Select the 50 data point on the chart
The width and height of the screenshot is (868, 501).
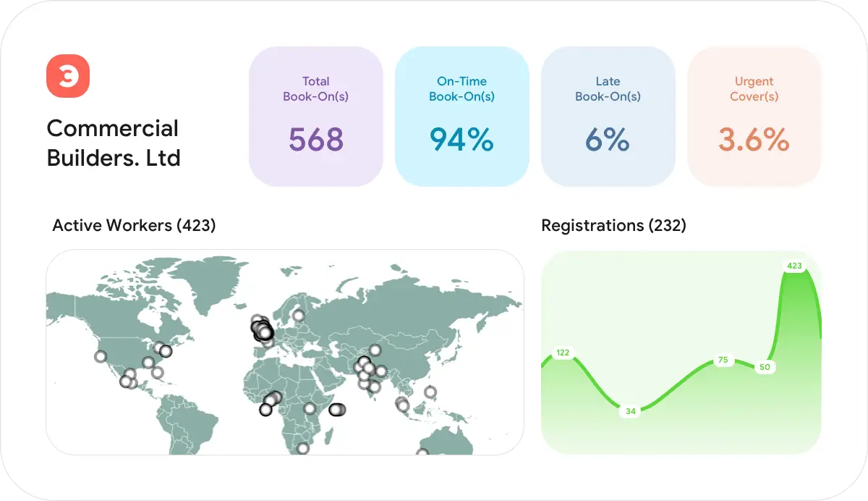tap(765, 367)
